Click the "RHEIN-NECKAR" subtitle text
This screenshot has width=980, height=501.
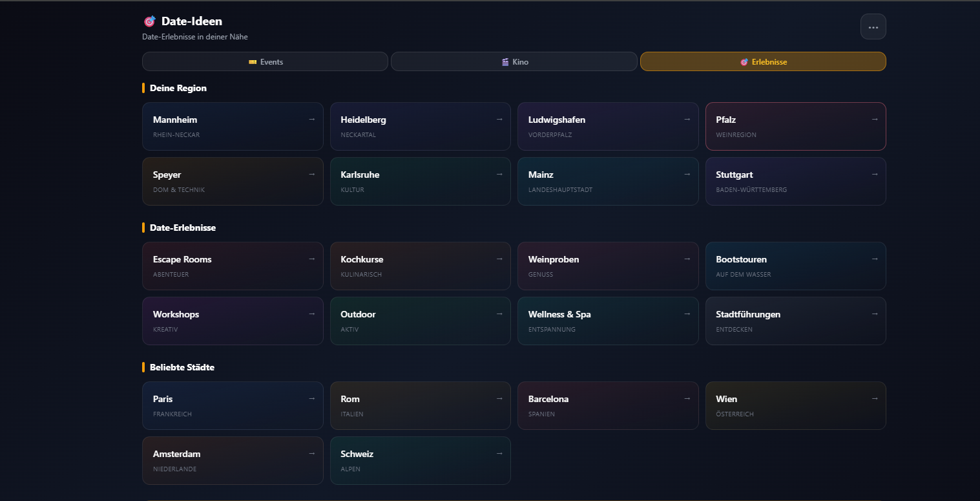[176, 135]
